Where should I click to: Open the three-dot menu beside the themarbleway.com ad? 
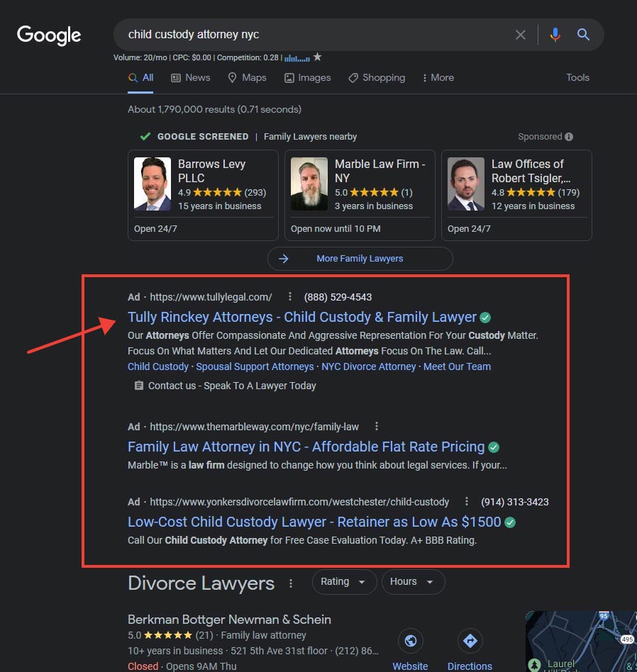coord(376,426)
